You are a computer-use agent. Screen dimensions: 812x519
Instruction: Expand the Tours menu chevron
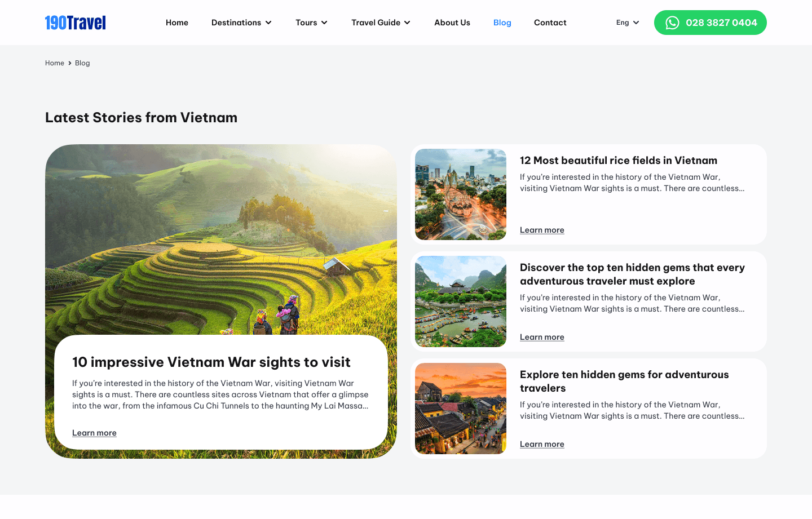click(x=324, y=23)
